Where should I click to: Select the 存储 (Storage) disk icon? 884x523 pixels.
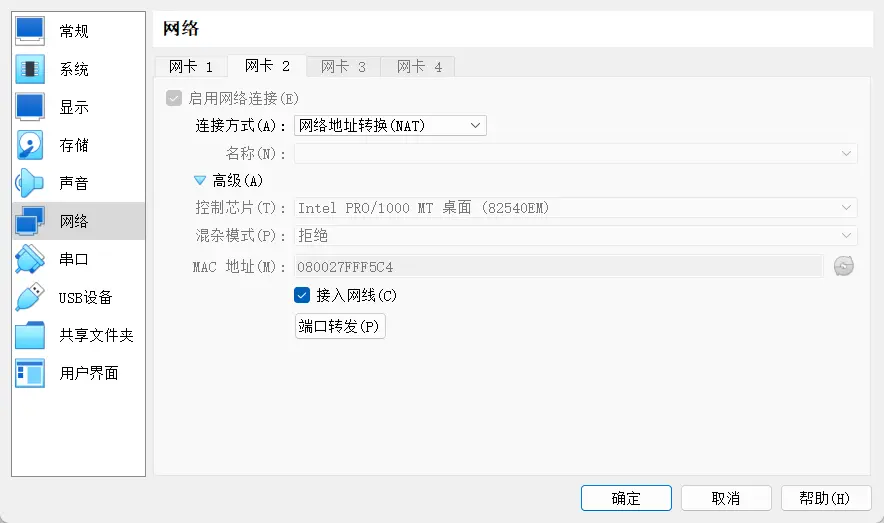coord(30,145)
